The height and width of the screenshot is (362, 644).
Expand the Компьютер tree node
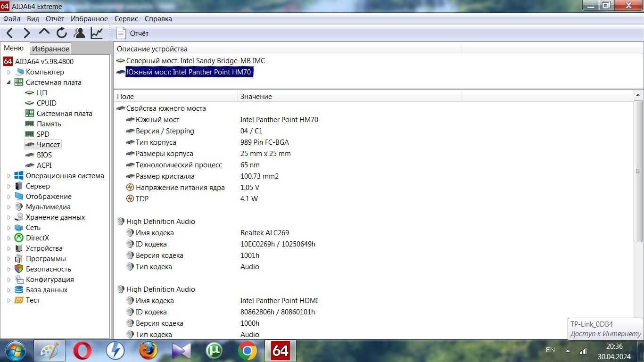pos(9,72)
